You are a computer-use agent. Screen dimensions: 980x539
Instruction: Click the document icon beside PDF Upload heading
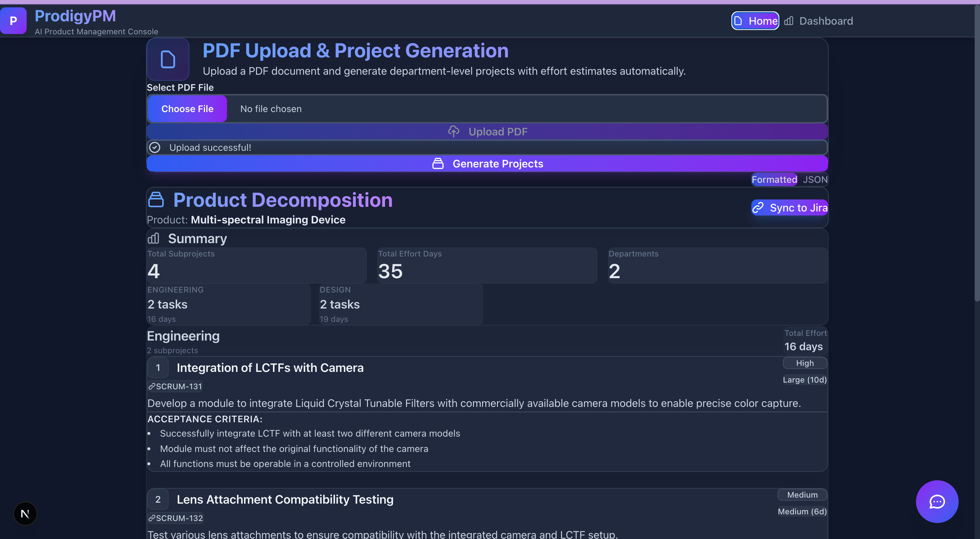tap(168, 59)
